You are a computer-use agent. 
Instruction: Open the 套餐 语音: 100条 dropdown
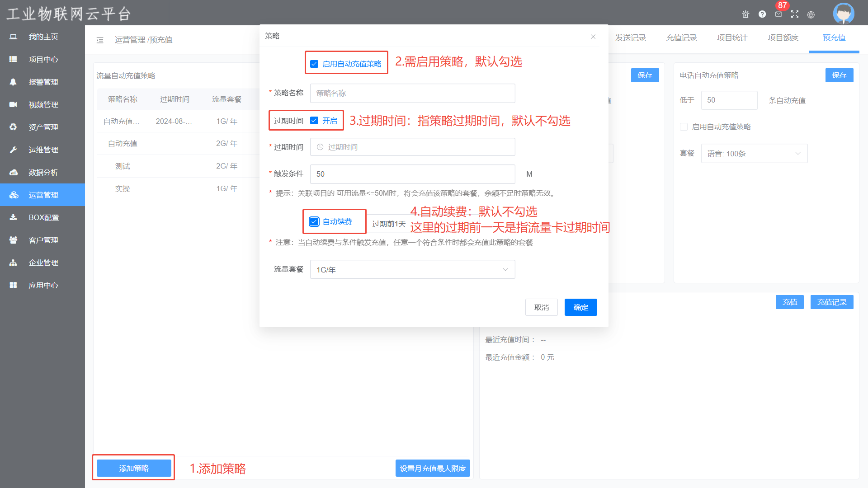click(x=754, y=154)
